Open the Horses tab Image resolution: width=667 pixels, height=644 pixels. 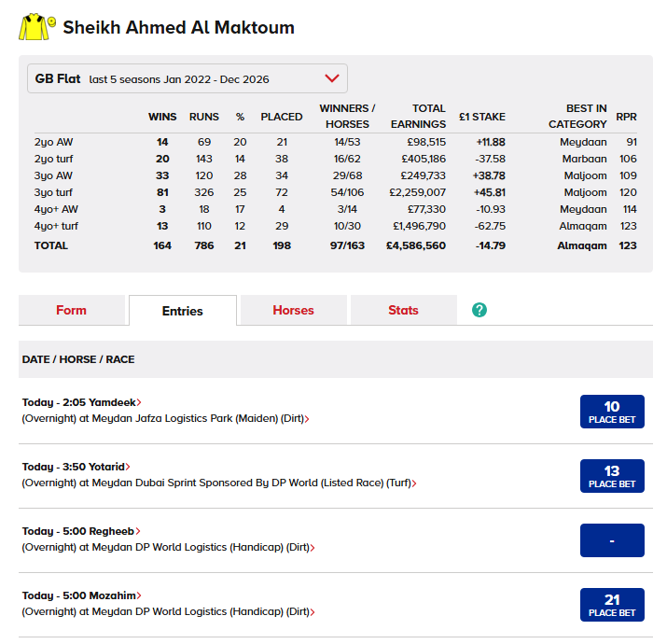pos(293,310)
